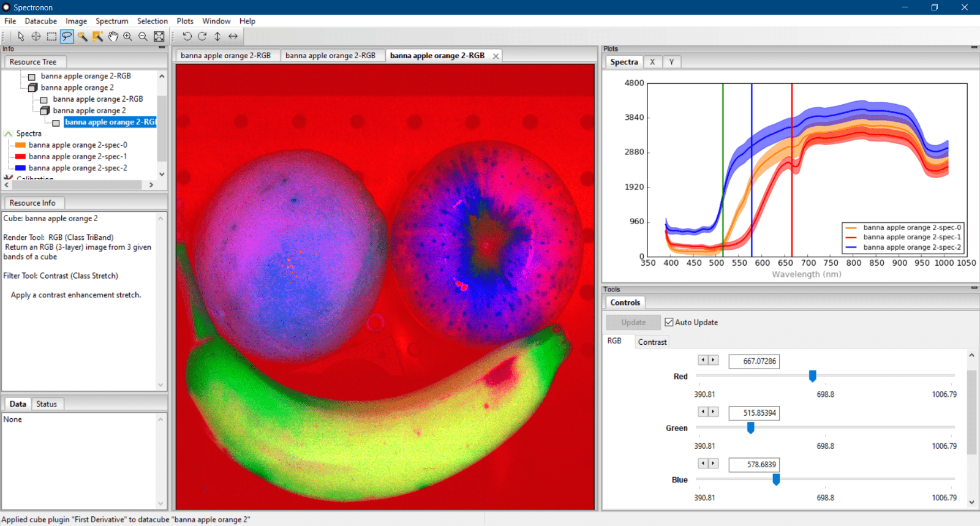Select the lasso selection tool

coord(67,37)
